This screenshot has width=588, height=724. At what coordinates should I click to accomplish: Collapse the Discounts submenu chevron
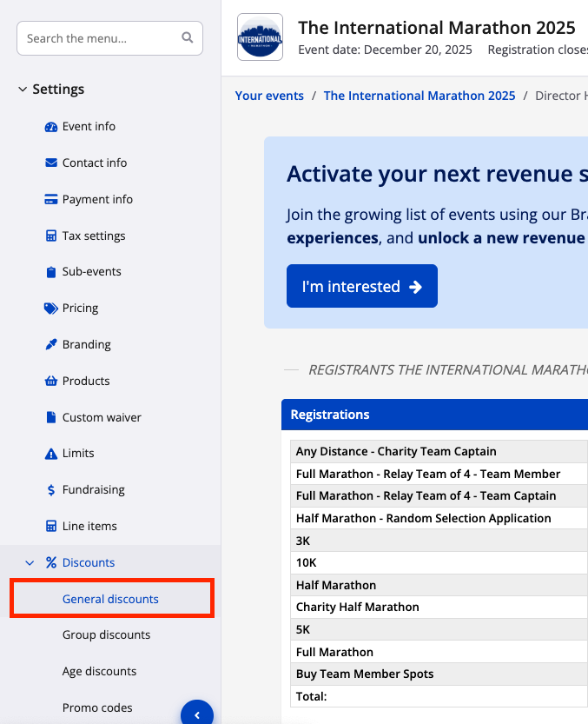(30, 563)
